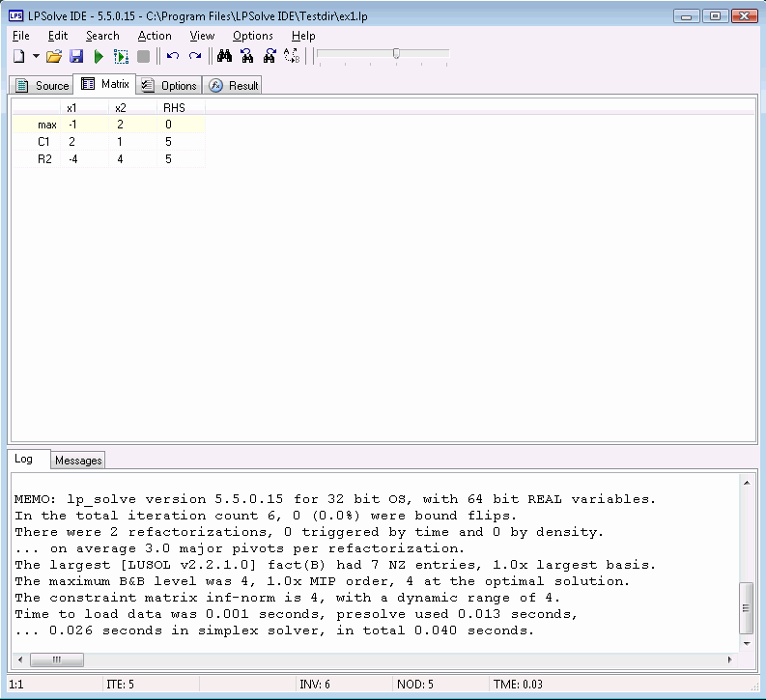The width and height of the screenshot is (766, 700).
Task: Click the Open file folder icon
Action: point(54,57)
